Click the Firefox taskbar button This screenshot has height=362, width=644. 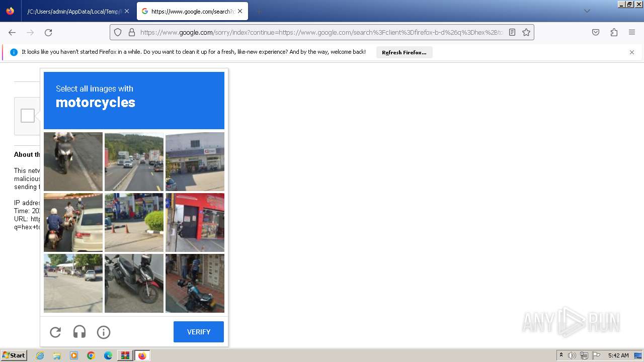click(142, 355)
